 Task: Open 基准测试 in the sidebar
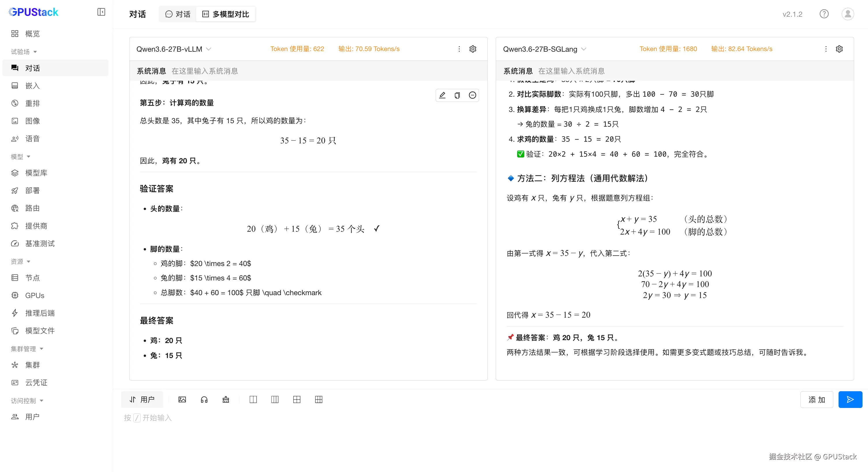pos(40,243)
